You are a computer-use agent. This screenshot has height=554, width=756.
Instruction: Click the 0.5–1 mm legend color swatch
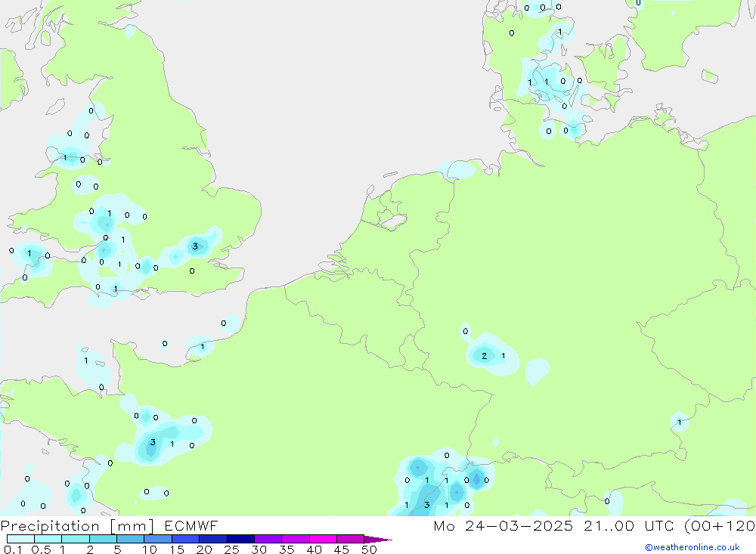48,539
